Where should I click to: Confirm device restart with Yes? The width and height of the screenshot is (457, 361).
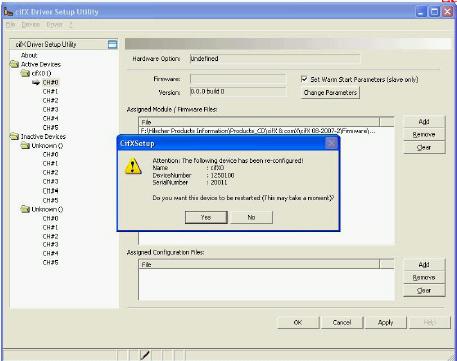(x=206, y=217)
